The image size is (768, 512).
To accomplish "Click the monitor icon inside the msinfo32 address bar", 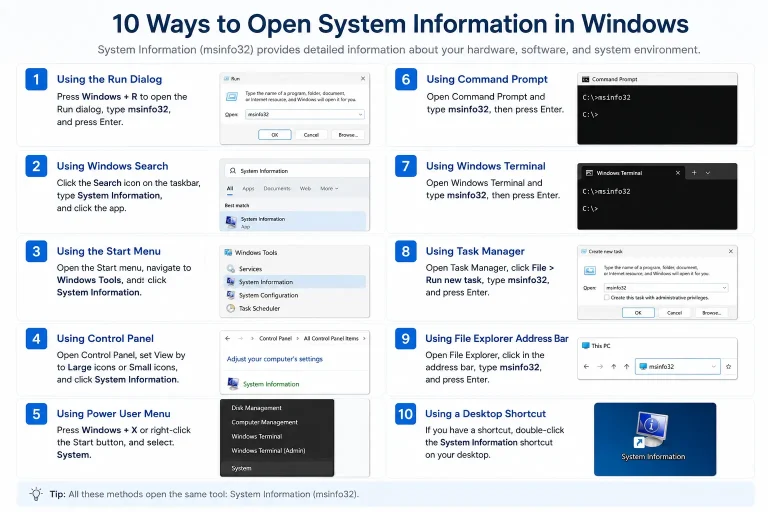I will tap(644, 366).
